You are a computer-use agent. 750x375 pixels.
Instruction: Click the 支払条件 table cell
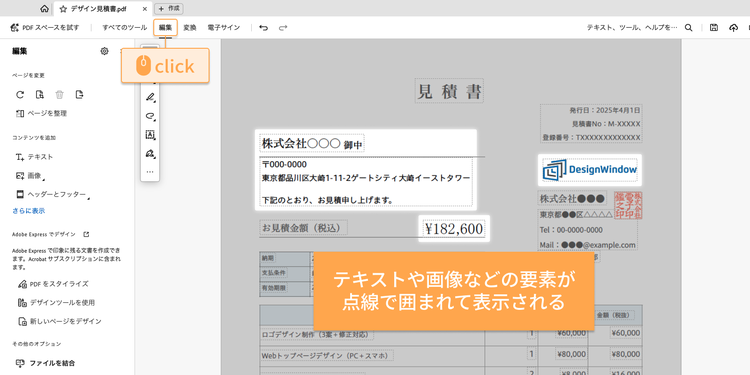285,273
